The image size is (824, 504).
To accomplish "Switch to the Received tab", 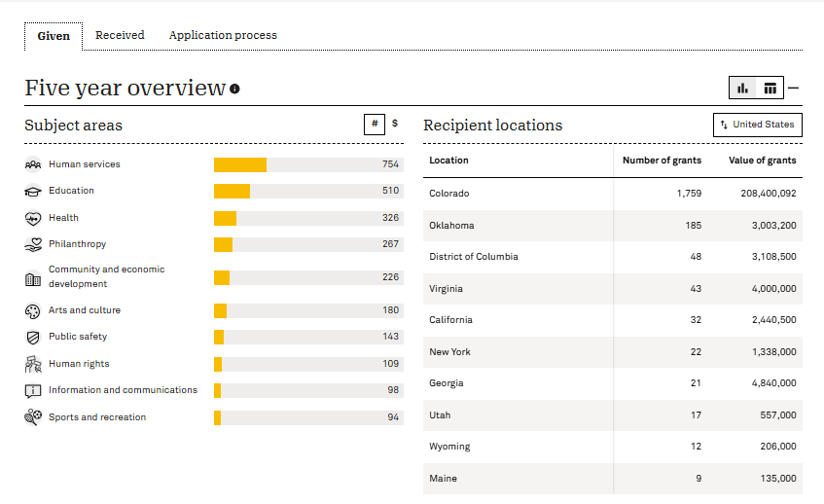I will pyautogui.click(x=120, y=35).
